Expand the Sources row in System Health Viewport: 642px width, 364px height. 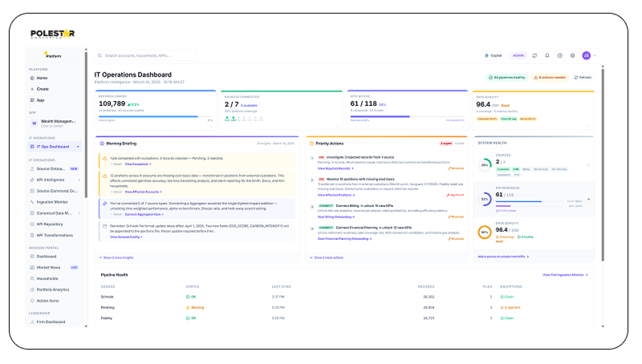(x=589, y=165)
